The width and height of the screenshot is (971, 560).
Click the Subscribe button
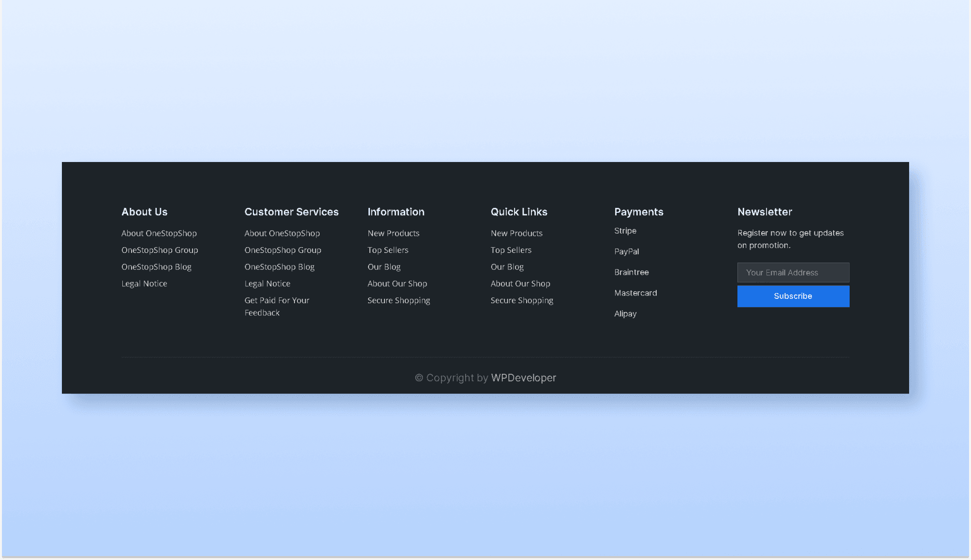[793, 296]
